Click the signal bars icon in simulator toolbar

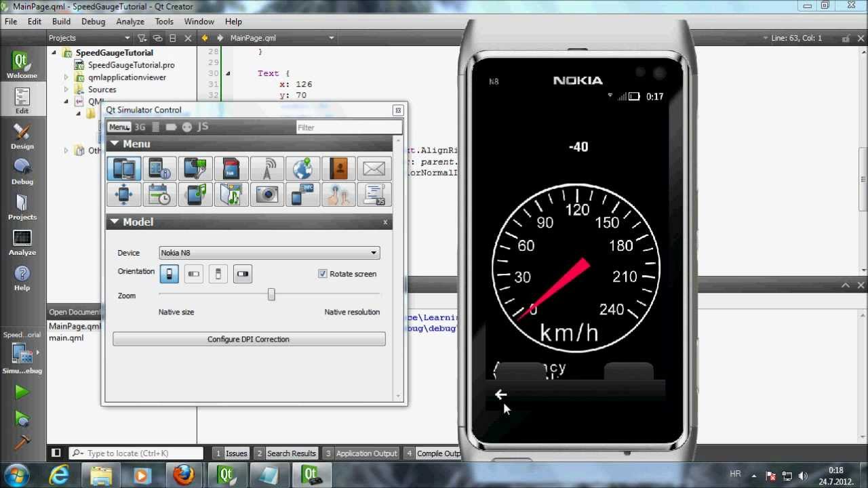pyautogui.click(x=155, y=127)
